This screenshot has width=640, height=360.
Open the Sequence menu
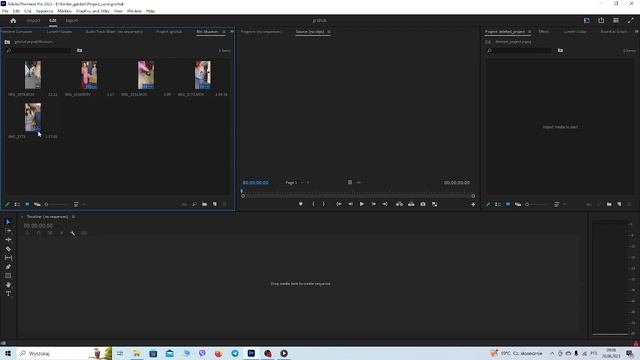44,11
